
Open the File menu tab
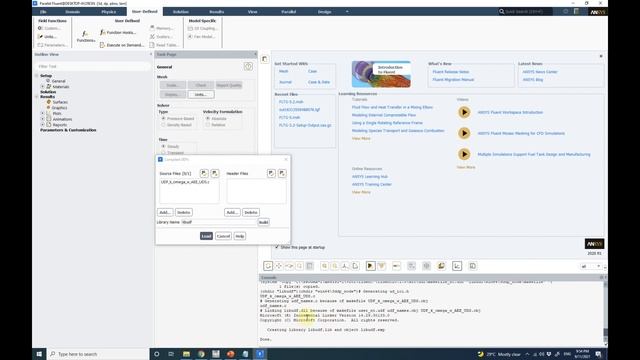43,12
